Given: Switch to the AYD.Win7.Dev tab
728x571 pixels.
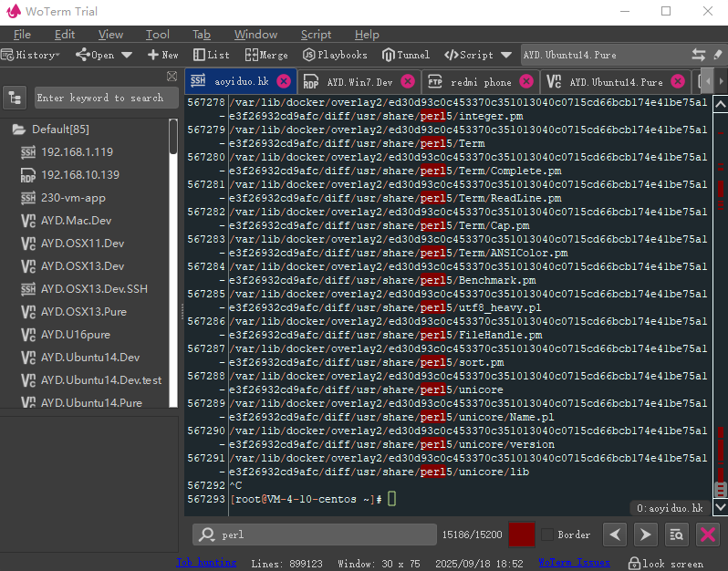Looking at the screenshot, I should pyautogui.click(x=359, y=82).
